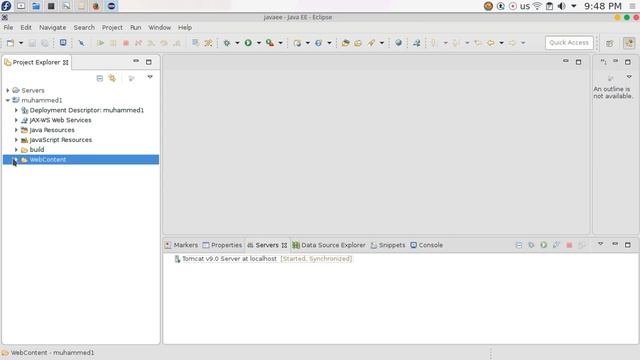
Task: Switch to the Properties tab
Action: (x=222, y=245)
